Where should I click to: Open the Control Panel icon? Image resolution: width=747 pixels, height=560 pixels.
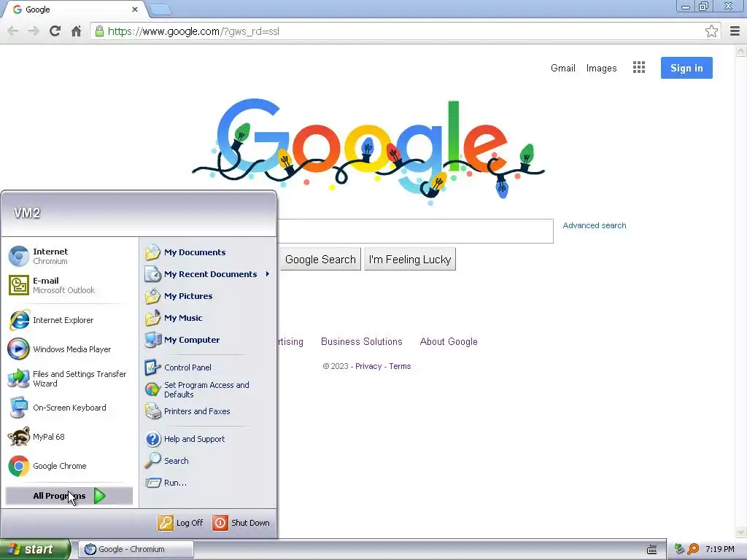click(152, 367)
